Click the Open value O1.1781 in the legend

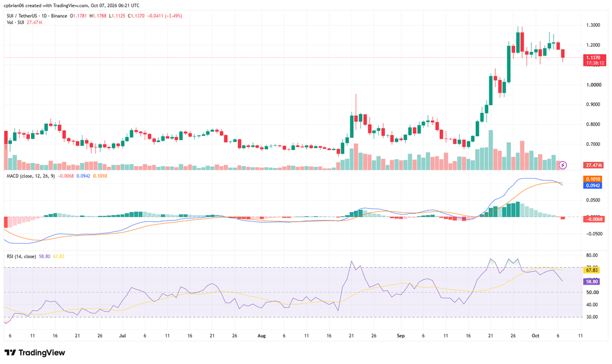coord(78,16)
